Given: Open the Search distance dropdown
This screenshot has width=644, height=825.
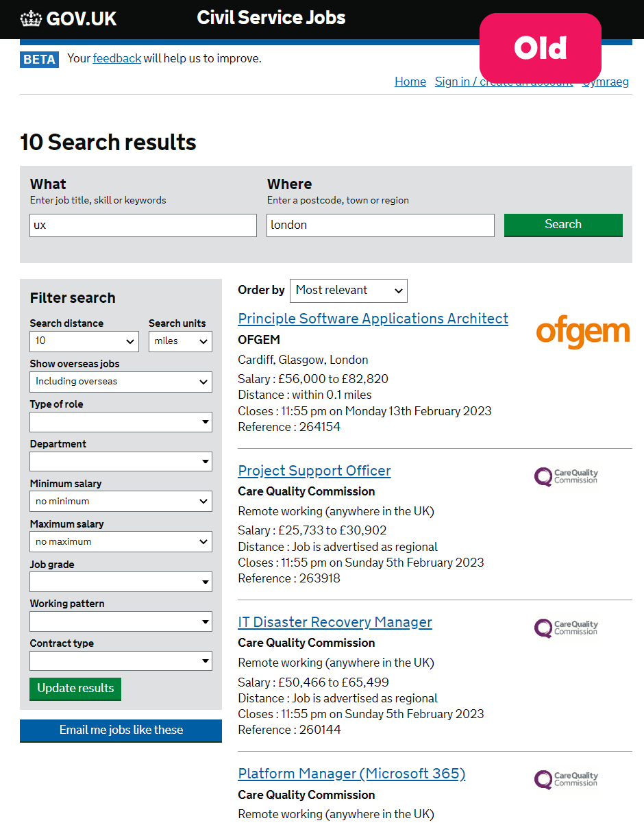Looking at the screenshot, I should [84, 341].
